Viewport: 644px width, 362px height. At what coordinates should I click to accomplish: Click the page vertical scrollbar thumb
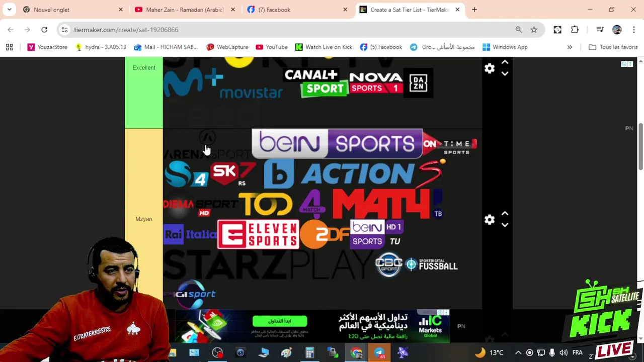point(640,146)
